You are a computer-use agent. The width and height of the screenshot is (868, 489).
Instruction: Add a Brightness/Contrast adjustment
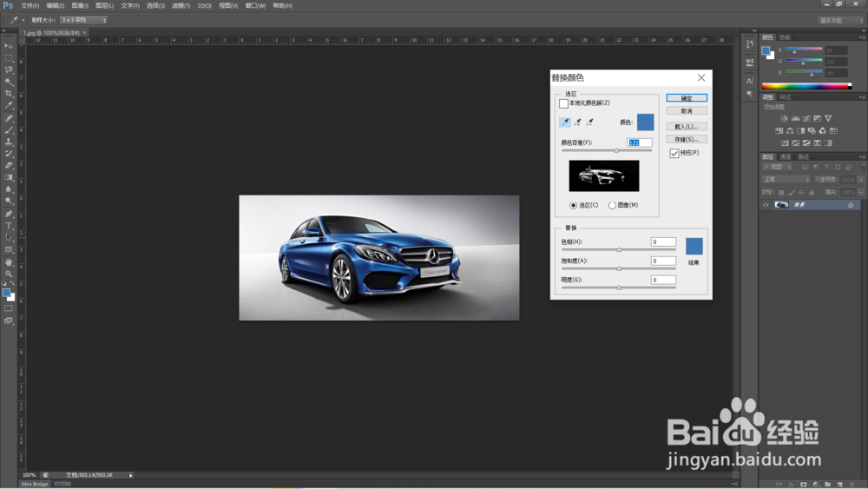pyautogui.click(x=785, y=118)
